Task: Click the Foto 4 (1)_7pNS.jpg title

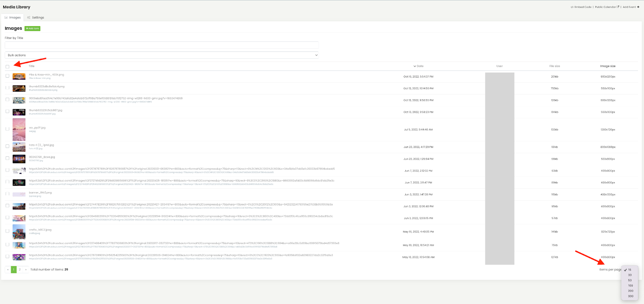Action: coord(41,145)
